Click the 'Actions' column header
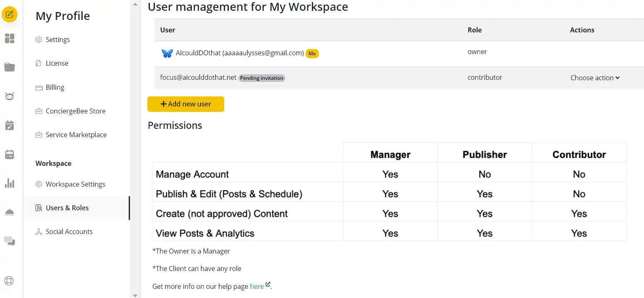Screen dimensions: 644x298 [582, 30]
